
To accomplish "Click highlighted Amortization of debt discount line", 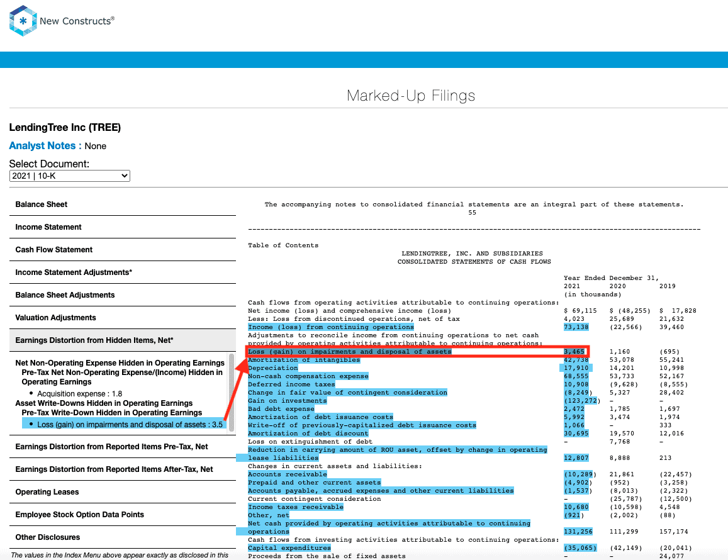I will [x=308, y=434].
